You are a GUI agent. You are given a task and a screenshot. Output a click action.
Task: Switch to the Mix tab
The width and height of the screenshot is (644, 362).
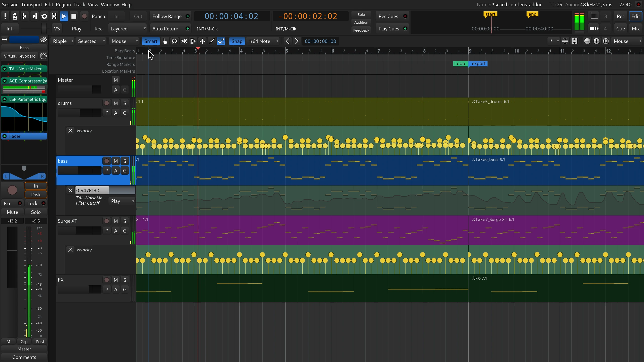636,29
